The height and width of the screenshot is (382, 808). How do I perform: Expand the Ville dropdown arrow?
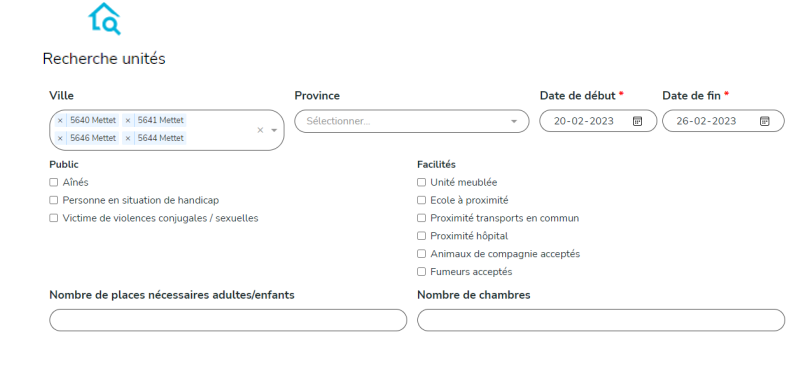coord(274,130)
